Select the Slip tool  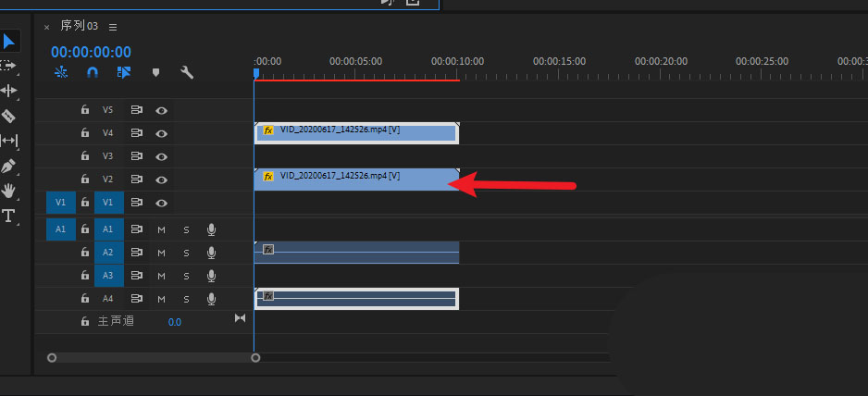click(x=8, y=141)
